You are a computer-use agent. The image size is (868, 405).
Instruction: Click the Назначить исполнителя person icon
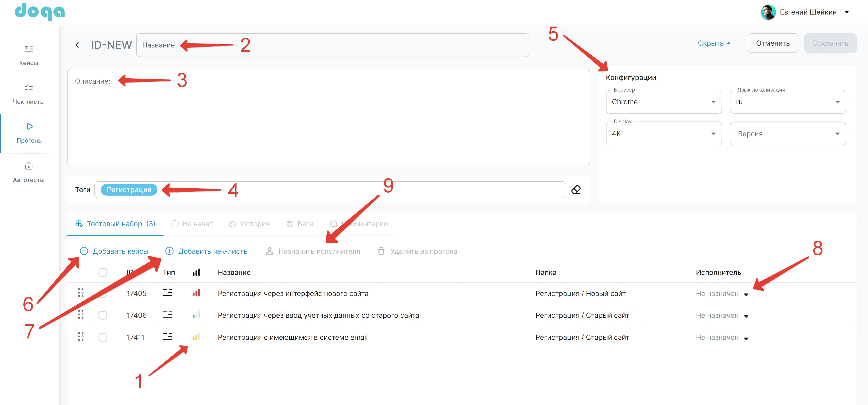coord(269,251)
